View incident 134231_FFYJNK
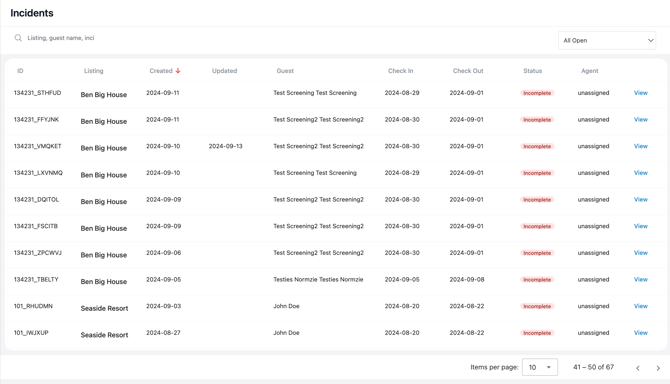The image size is (670, 384). (x=641, y=120)
